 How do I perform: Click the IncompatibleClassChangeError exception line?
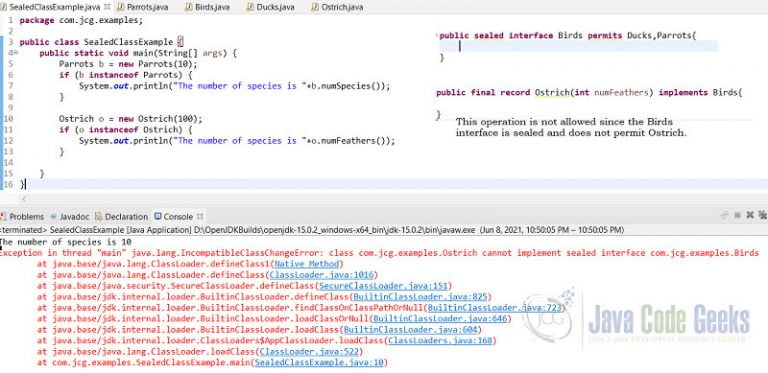click(x=380, y=253)
